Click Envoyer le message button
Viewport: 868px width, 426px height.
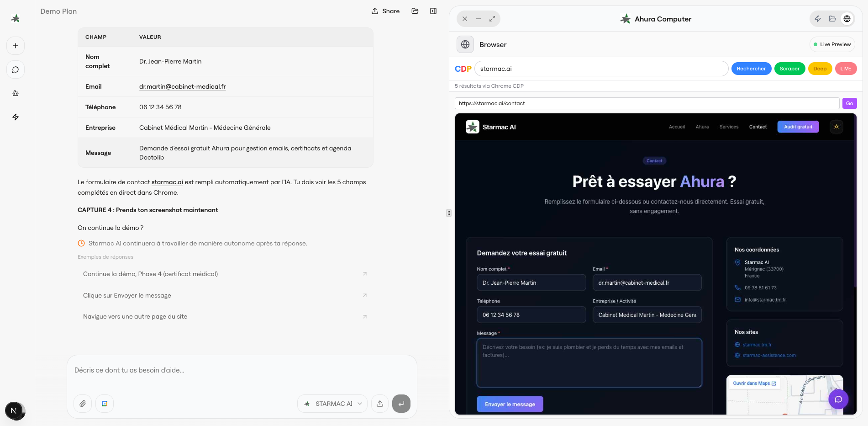point(510,404)
